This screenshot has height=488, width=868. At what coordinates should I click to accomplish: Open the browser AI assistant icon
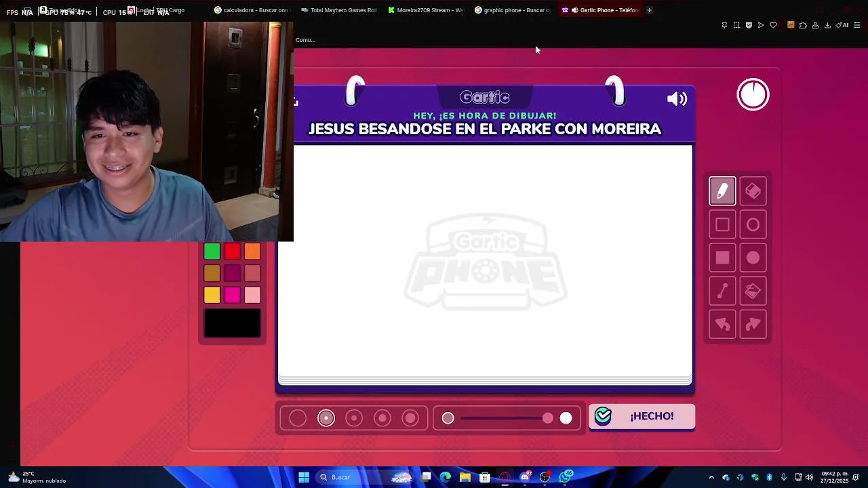pos(842,25)
